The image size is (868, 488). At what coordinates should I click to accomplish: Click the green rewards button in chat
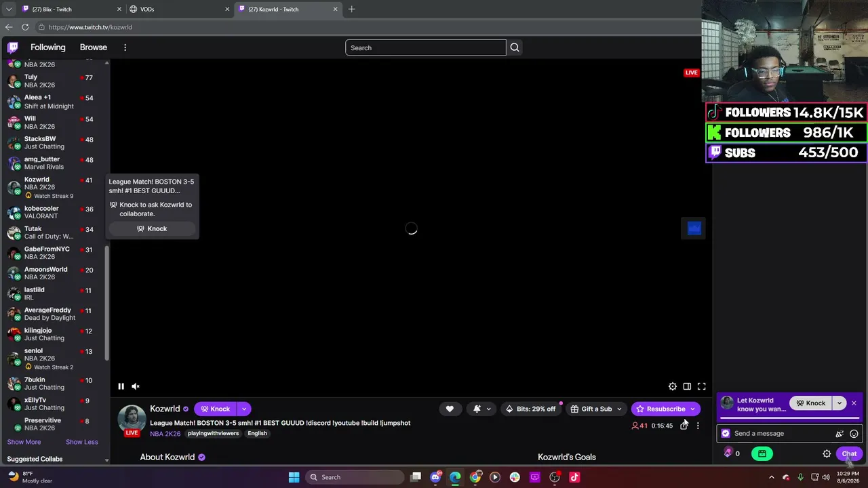pyautogui.click(x=762, y=453)
